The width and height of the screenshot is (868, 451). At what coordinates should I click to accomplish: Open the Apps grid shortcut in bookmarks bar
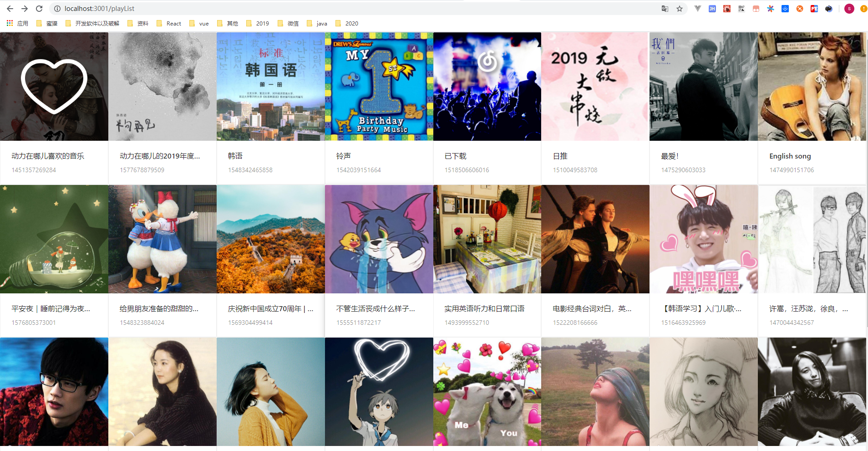point(17,23)
